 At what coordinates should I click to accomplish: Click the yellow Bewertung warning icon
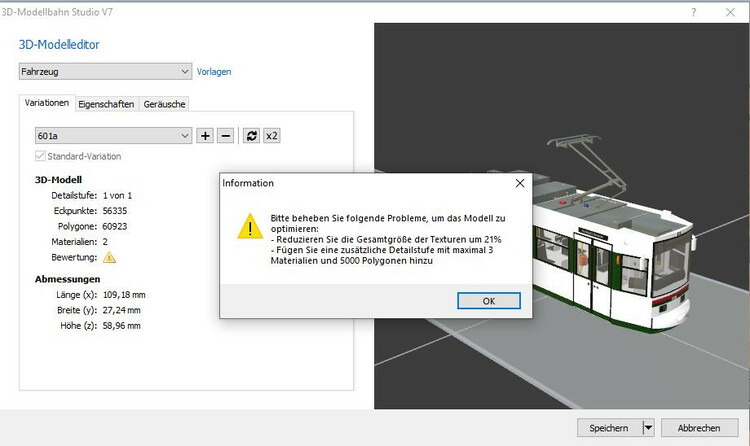coord(109,257)
